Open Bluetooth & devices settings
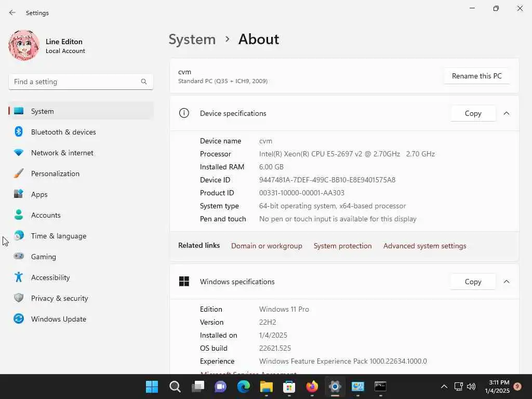The height and width of the screenshot is (399, 532). click(81, 132)
